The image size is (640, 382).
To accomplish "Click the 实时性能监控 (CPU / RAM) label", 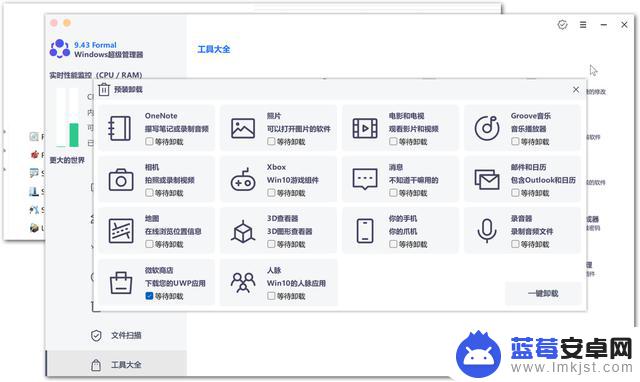I will (x=96, y=75).
